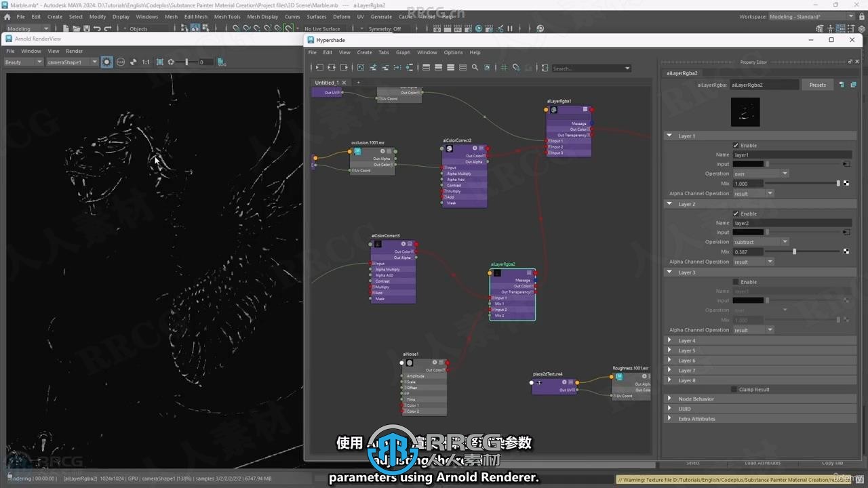Click the Presets button in Property Editor
Screen dimensions: 868x488
[x=818, y=85]
